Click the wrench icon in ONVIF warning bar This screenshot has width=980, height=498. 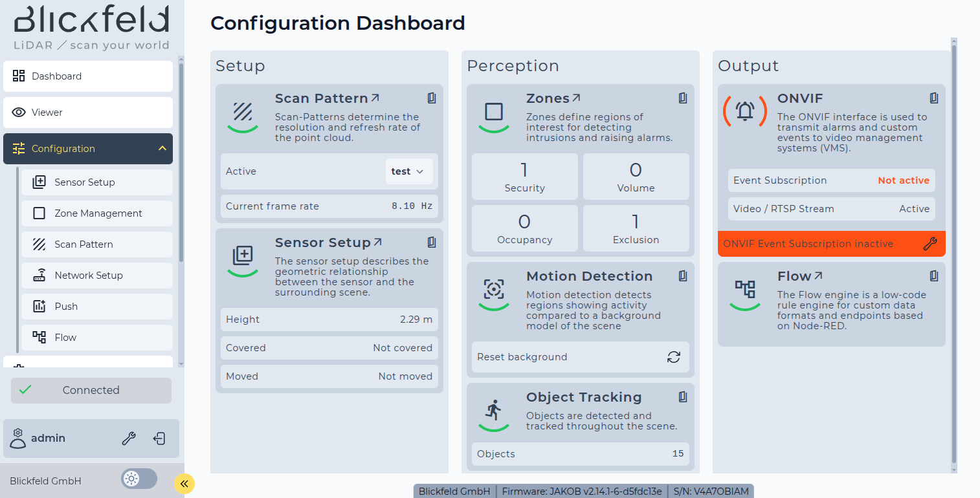(x=930, y=244)
